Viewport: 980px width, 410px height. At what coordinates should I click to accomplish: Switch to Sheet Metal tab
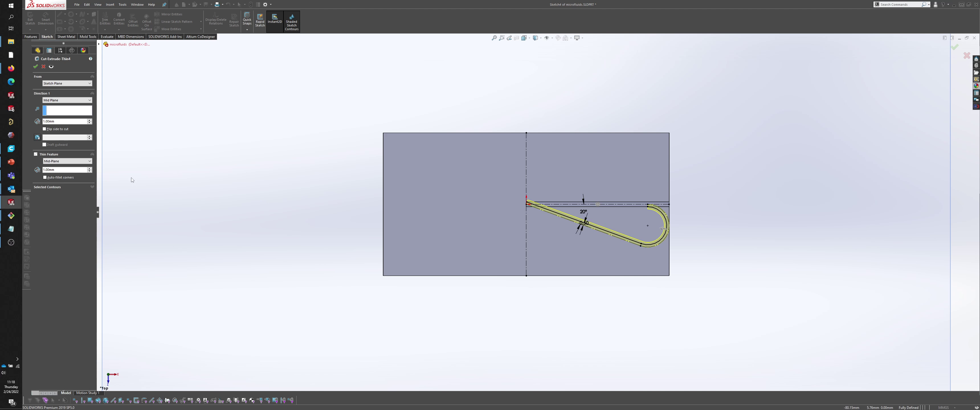pos(66,36)
